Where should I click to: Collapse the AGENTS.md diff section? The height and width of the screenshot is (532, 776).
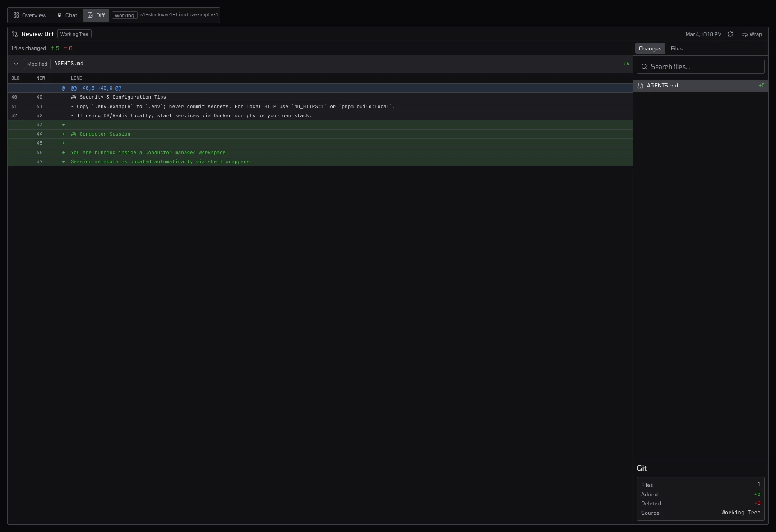[x=16, y=64]
